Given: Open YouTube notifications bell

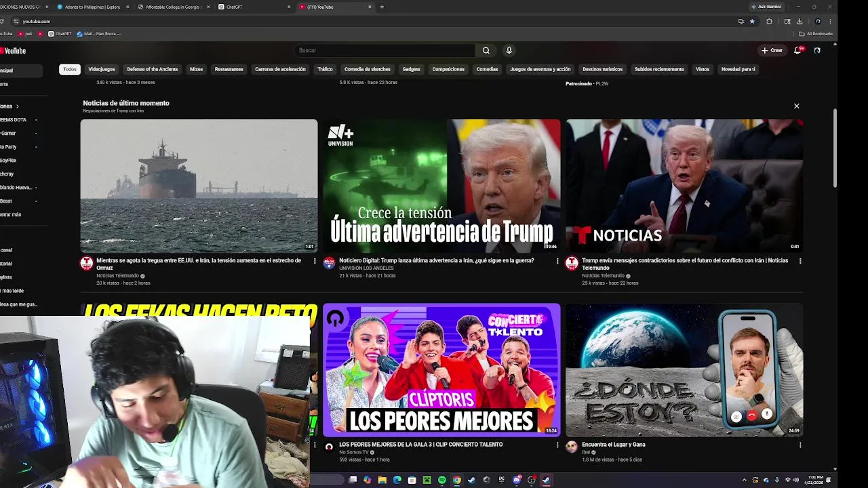Looking at the screenshot, I should [798, 50].
